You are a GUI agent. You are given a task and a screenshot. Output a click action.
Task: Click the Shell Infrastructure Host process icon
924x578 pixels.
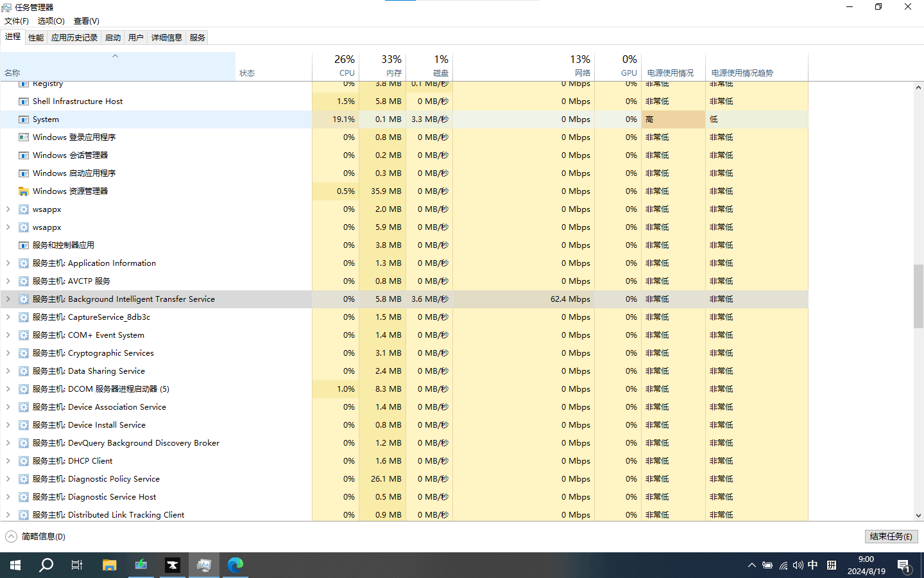click(x=24, y=101)
